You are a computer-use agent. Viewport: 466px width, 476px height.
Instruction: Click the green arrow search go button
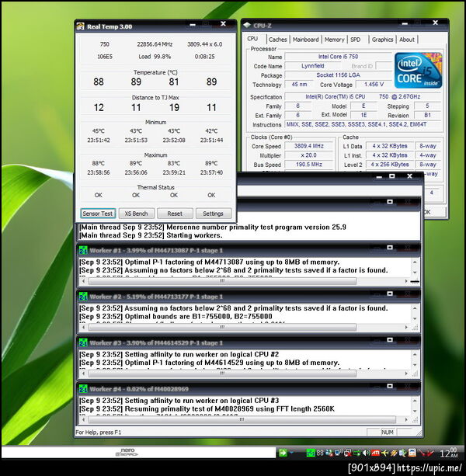(283, 453)
